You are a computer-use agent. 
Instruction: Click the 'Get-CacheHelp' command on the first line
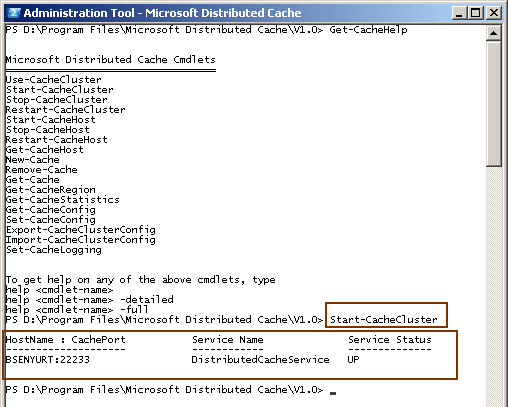pos(368,30)
